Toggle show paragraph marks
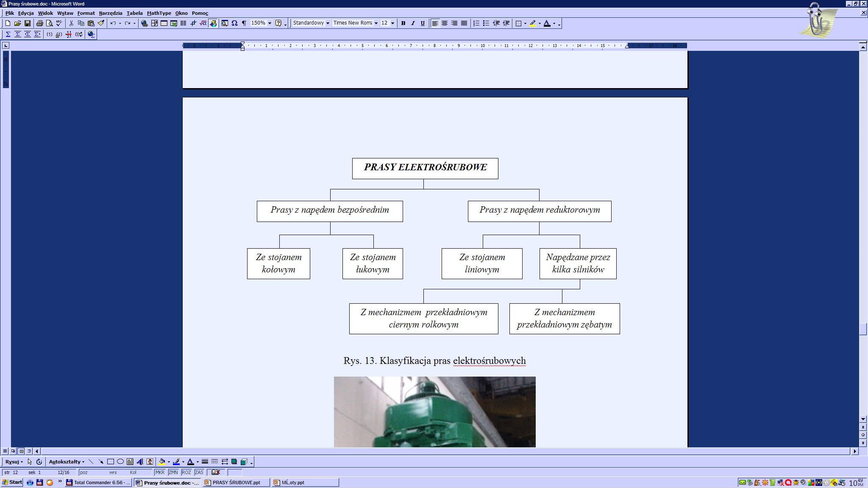Viewport: 868px width, 488px height. pyautogui.click(x=244, y=23)
